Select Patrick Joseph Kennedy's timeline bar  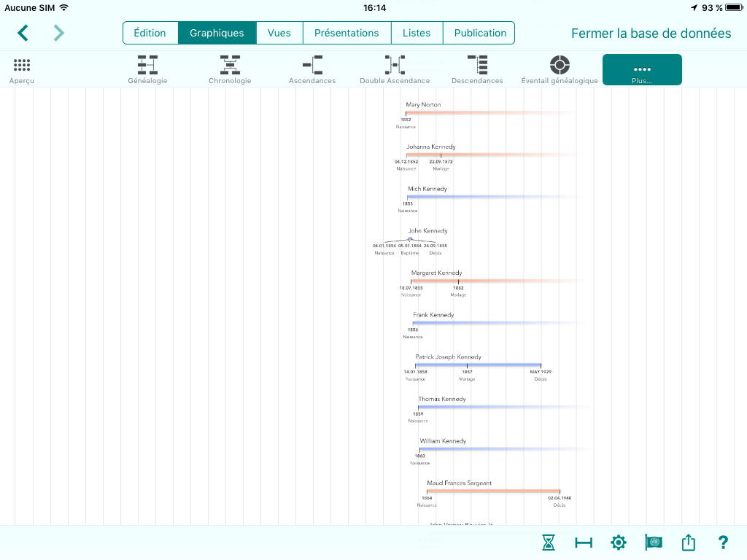pyautogui.click(x=478, y=365)
